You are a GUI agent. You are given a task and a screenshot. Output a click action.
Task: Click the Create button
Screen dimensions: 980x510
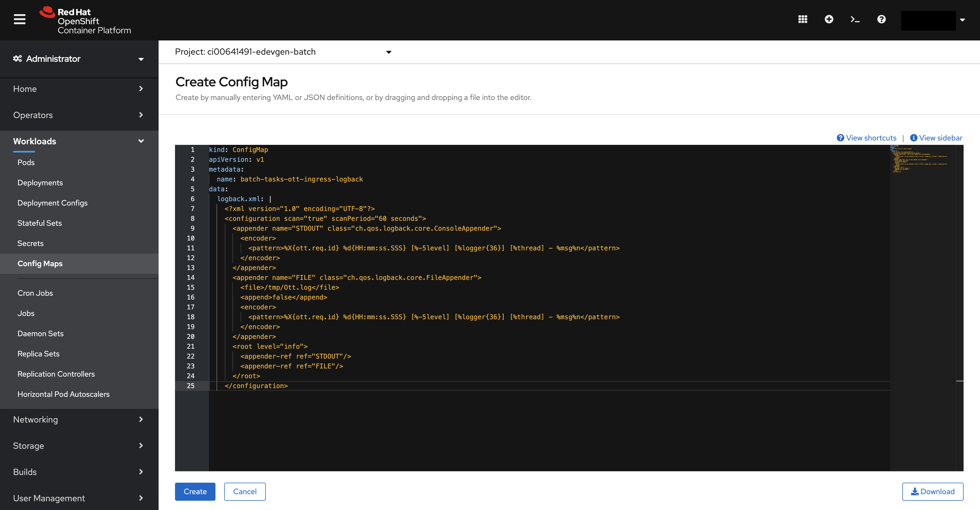[x=195, y=491]
